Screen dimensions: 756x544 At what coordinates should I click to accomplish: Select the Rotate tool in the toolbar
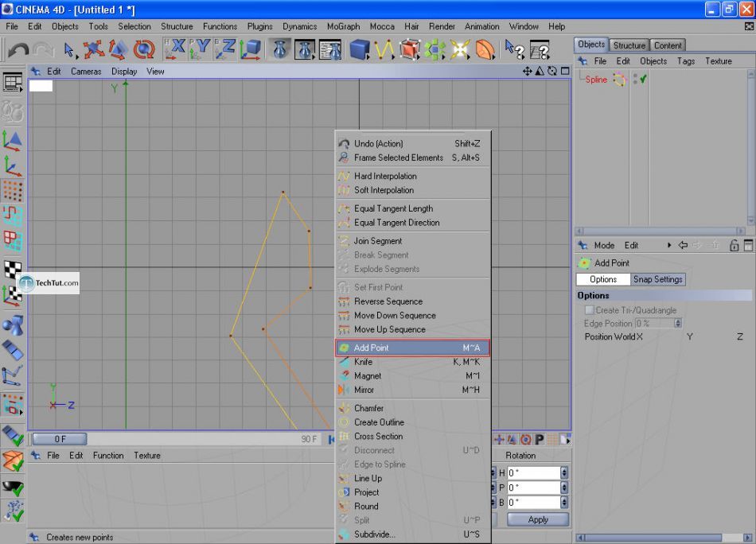pyautogui.click(x=144, y=49)
